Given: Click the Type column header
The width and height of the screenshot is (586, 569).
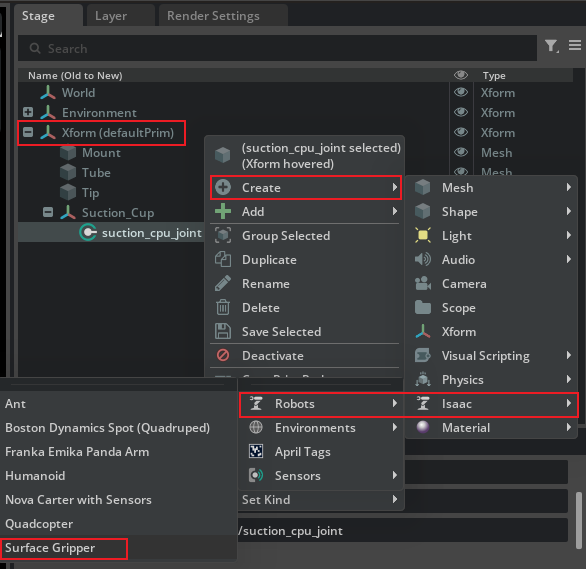Looking at the screenshot, I should tap(494, 75).
